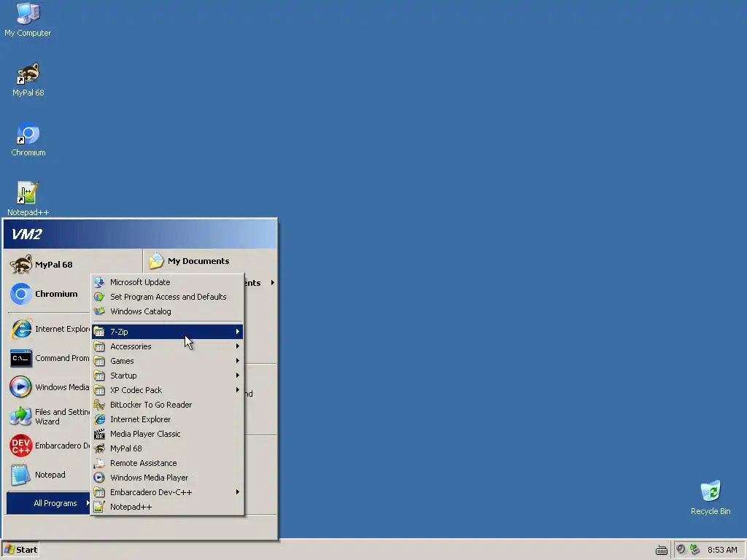This screenshot has width=747, height=560.
Task: Expand Embarcadero Dev-C++ folder in All Programs
Action: click(x=167, y=492)
